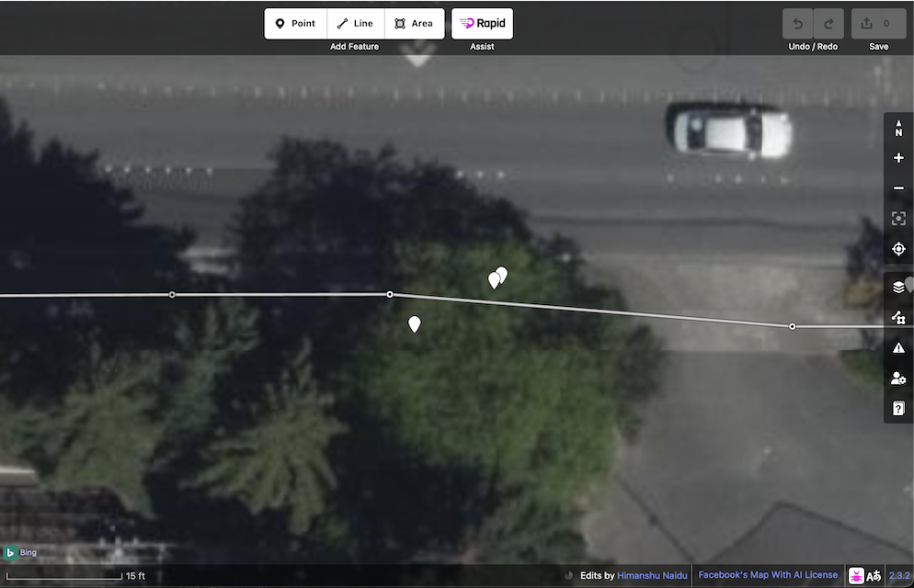Screen dimensions: 914x588
Task: Click the translate language icon
Action: point(874,576)
